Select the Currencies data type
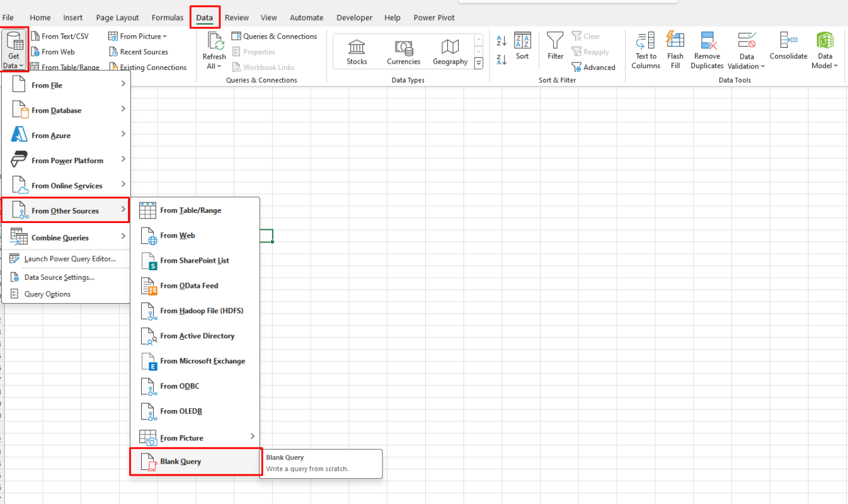The image size is (848, 504). tap(403, 52)
